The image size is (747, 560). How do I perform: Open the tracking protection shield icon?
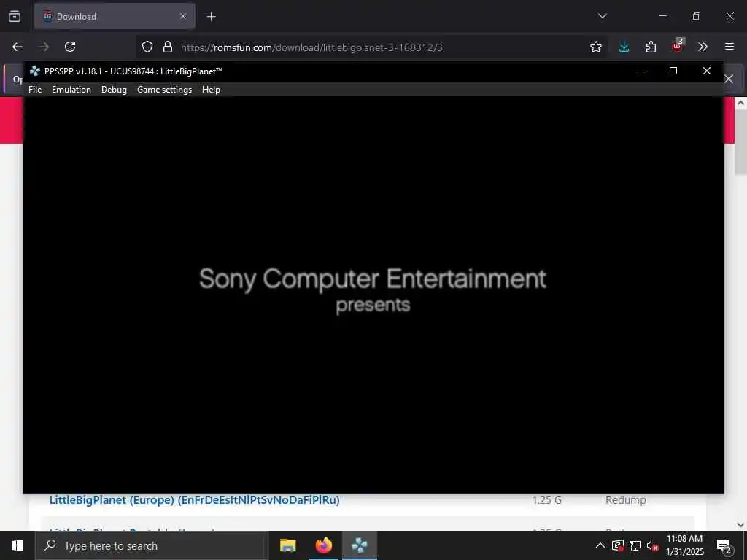(147, 47)
